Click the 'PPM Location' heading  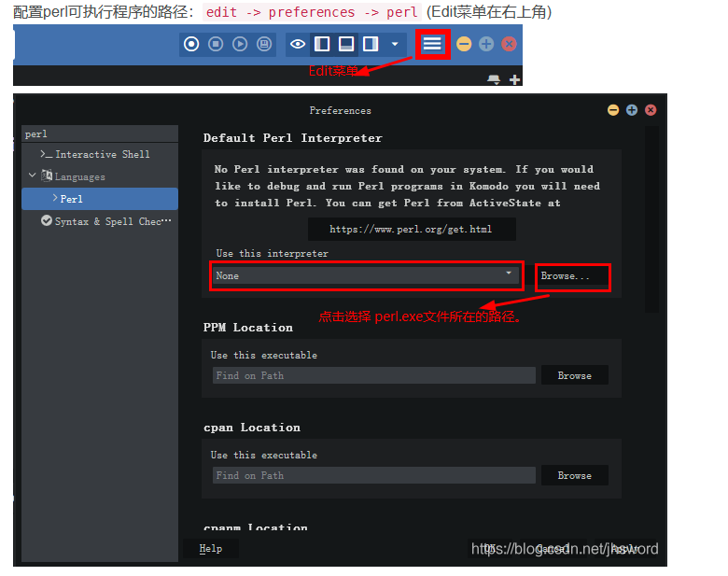tap(248, 328)
